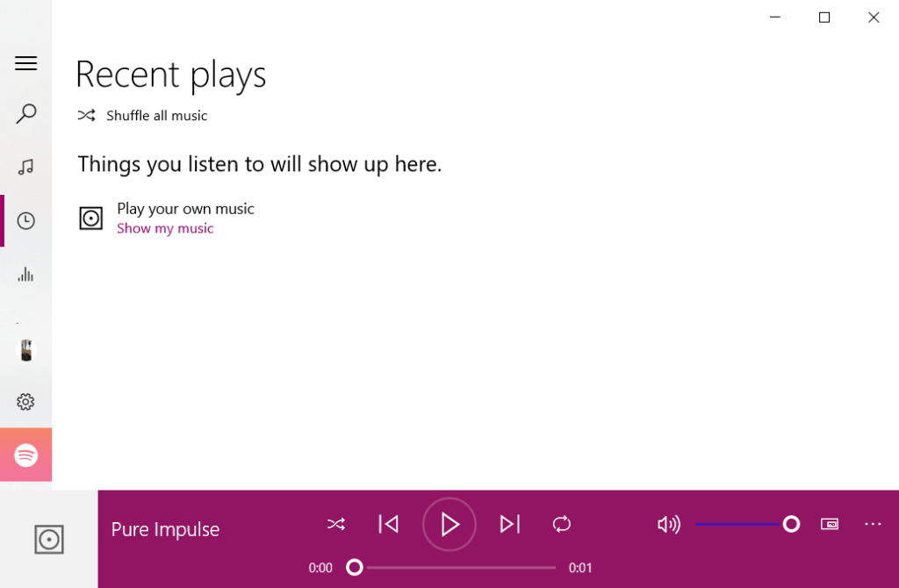Go to My music note icon
The height and width of the screenshot is (588, 899).
point(25,167)
